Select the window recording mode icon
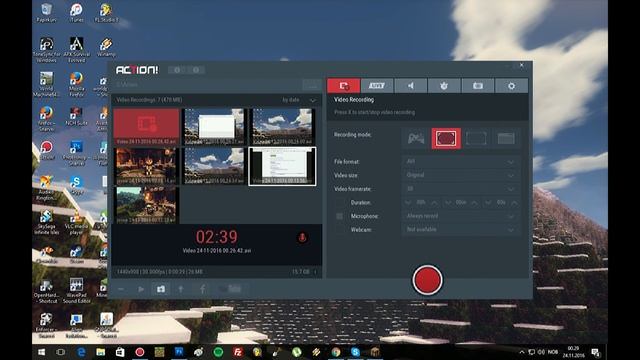640x360 pixels. 506,138
